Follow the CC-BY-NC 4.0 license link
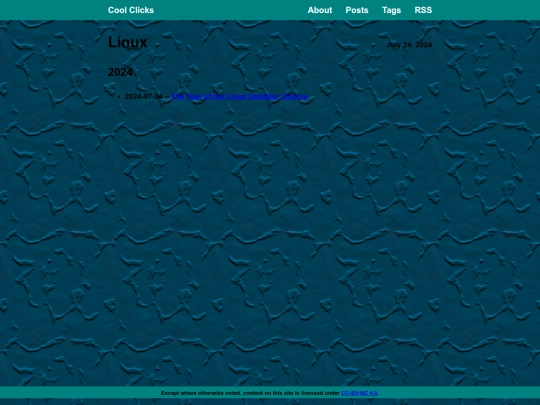Screen dimensions: 540x405 (359, 393)
